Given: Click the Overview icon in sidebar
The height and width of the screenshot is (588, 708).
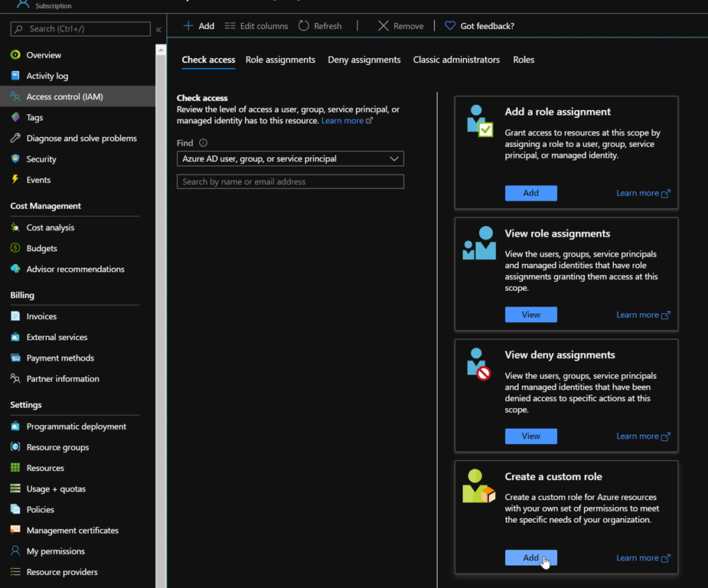Looking at the screenshot, I should tap(15, 55).
